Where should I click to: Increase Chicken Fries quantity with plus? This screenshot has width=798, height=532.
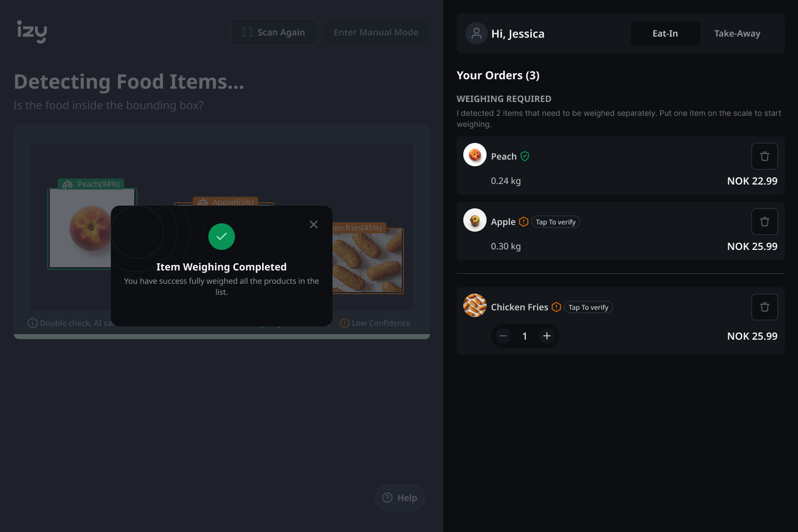click(x=547, y=336)
